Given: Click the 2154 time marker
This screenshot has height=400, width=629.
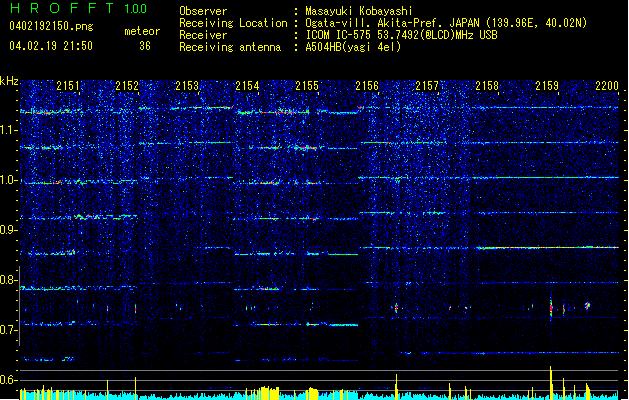Looking at the screenshot, I should [x=247, y=86].
